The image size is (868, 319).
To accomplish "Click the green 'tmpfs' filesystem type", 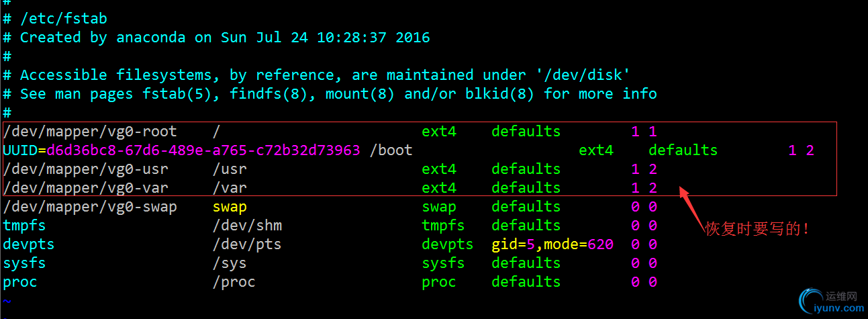I will click(443, 226).
